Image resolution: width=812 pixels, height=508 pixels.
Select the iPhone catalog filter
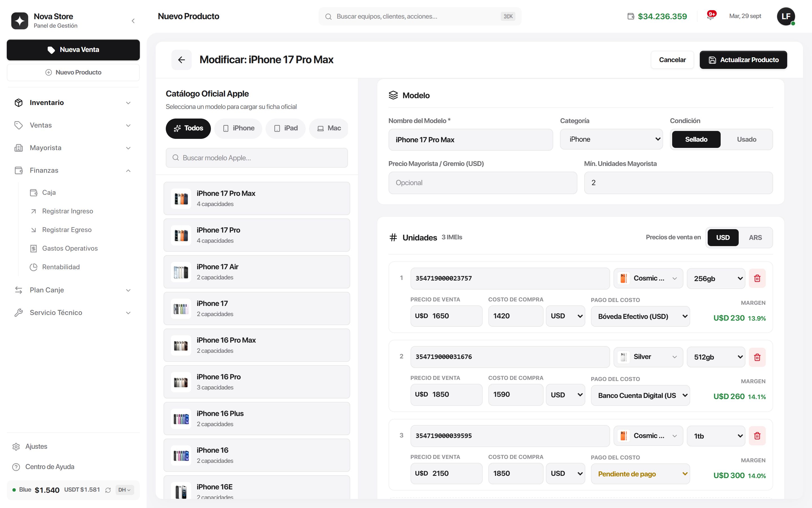click(x=238, y=128)
